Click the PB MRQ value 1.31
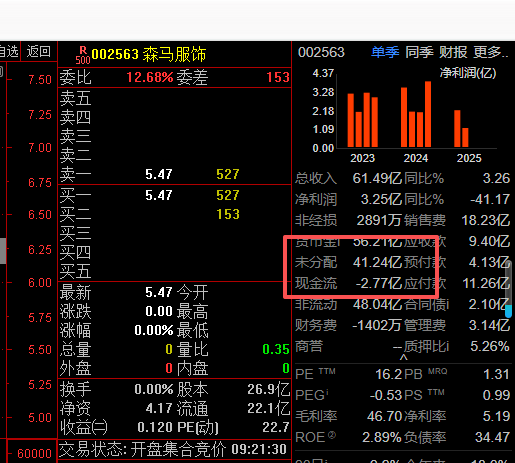This screenshot has width=515, height=463. pos(496,374)
